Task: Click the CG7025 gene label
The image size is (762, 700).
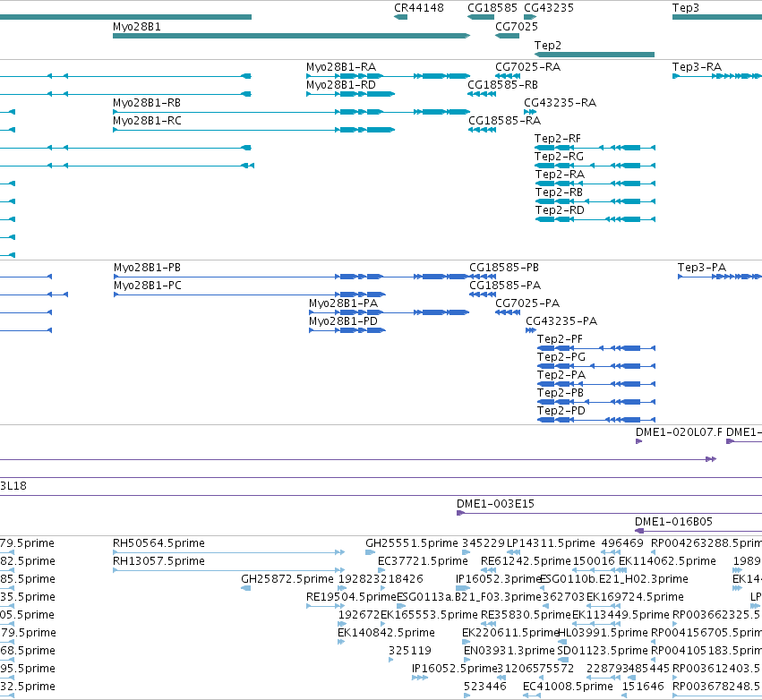Action: 516,27
